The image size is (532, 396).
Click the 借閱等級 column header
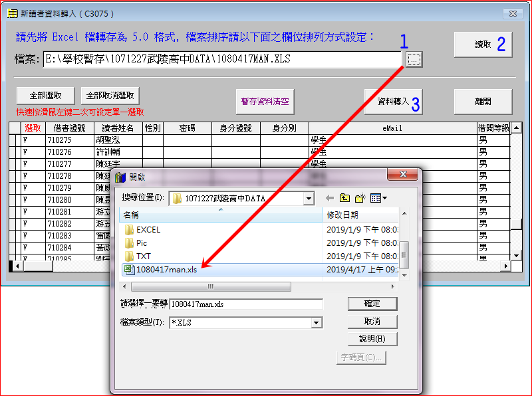493,128
